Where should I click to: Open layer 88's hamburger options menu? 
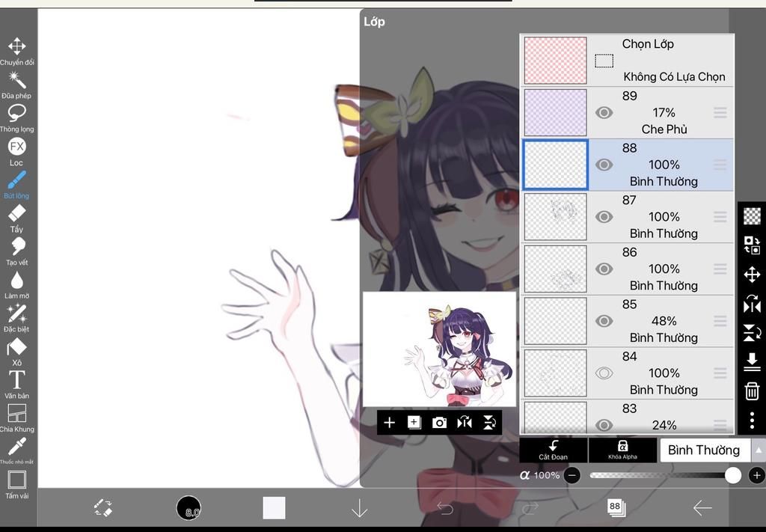pyautogui.click(x=720, y=165)
